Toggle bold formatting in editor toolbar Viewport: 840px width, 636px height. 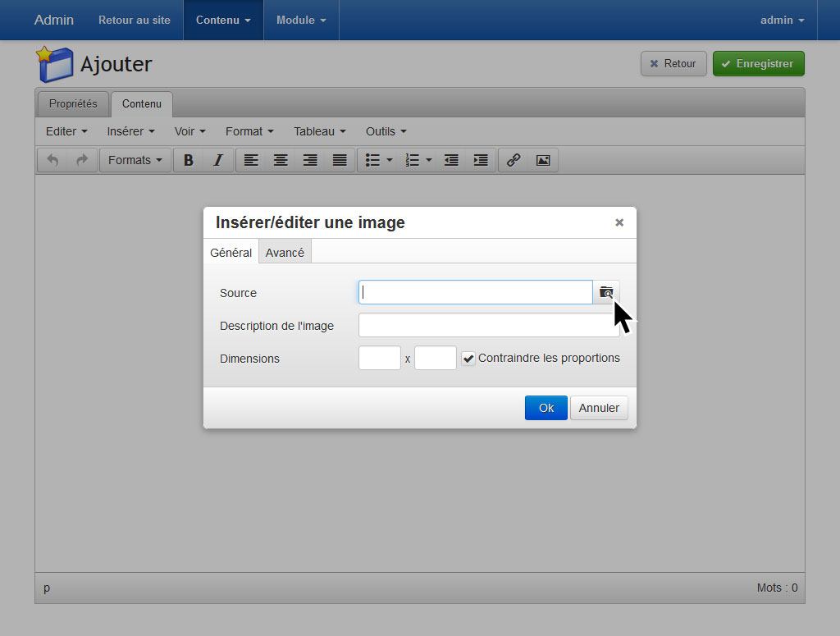coord(189,160)
